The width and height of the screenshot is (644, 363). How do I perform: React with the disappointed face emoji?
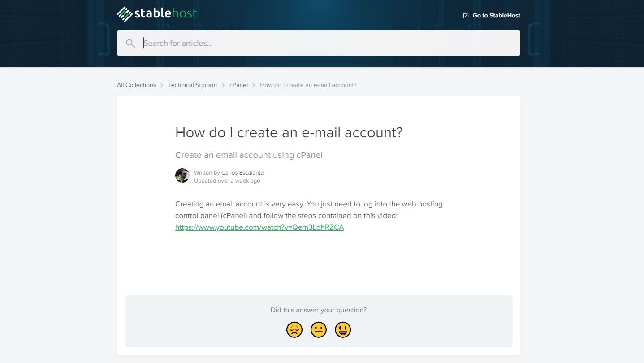coord(294,330)
